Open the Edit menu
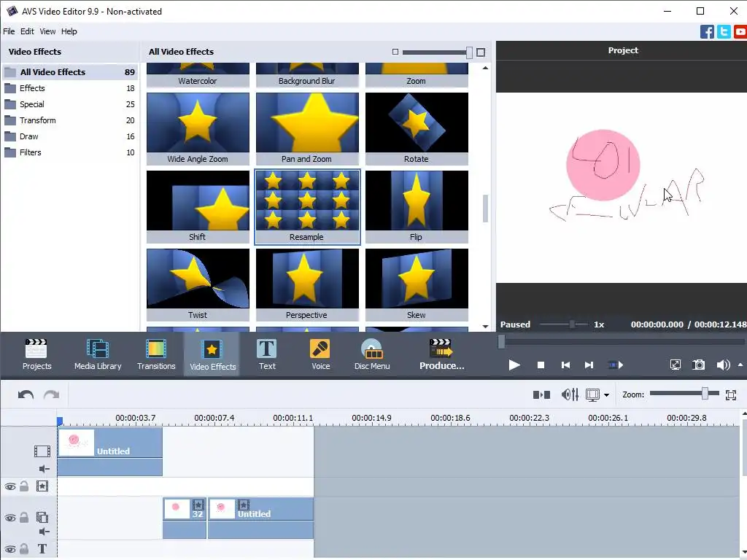This screenshot has height=560, width=747. [27, 31]
